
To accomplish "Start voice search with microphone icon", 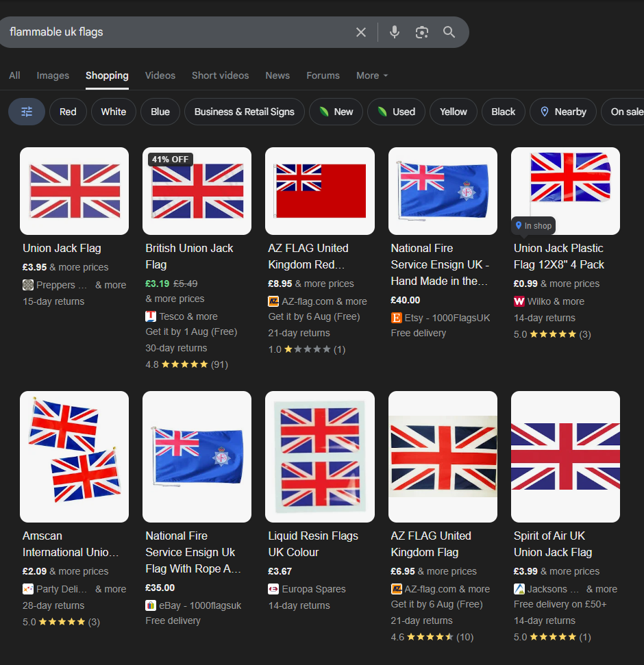I will [x=395, y=32].
